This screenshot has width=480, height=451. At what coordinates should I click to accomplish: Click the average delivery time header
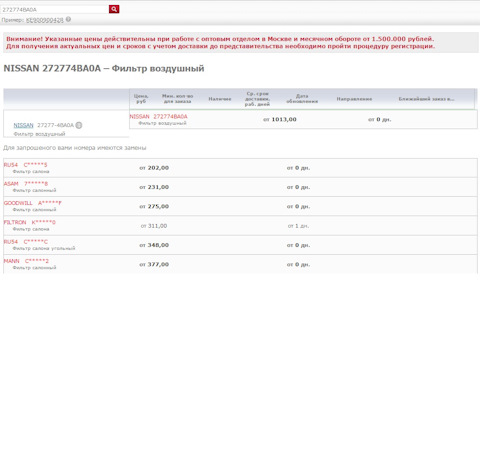coord(257,99)
